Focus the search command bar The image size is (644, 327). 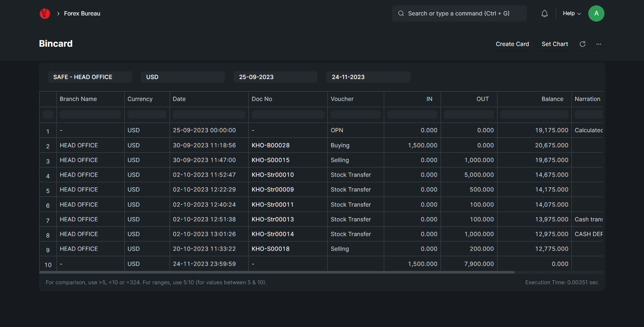tap(459, 13)
